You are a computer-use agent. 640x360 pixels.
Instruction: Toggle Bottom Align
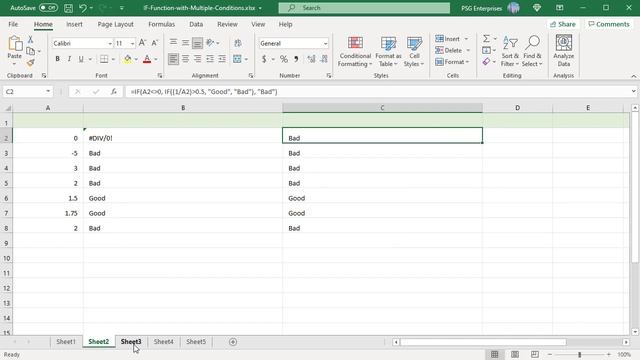point(198,43)
